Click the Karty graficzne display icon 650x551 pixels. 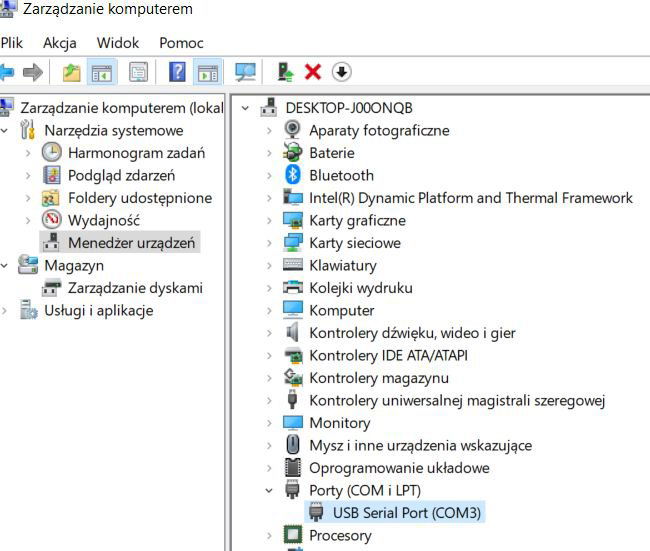pyautogui.click(x=293, y=220)
